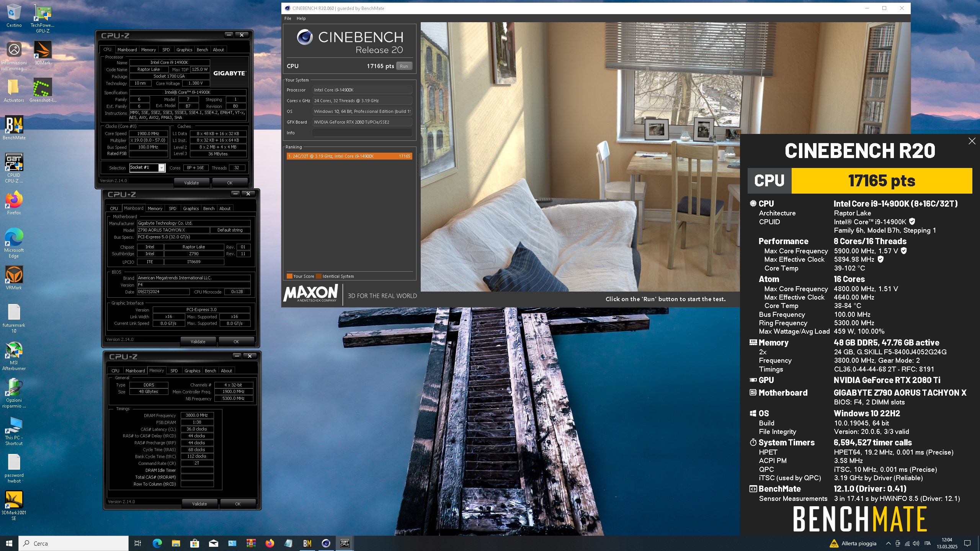Click Core Speed value 1900.0 MHz
980x551 pixels.
tap(148, 134)
